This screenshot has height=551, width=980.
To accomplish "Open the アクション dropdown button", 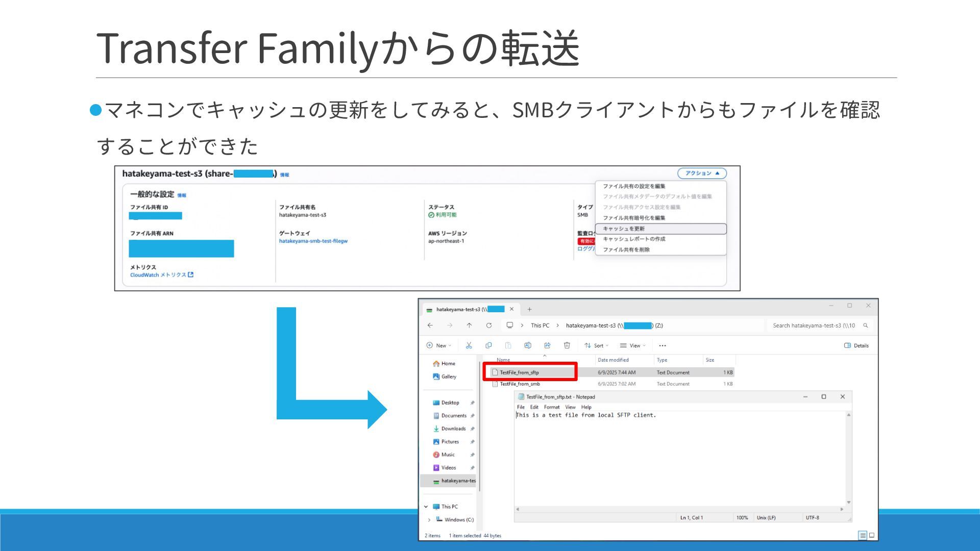I will click(x=702, y=173).
